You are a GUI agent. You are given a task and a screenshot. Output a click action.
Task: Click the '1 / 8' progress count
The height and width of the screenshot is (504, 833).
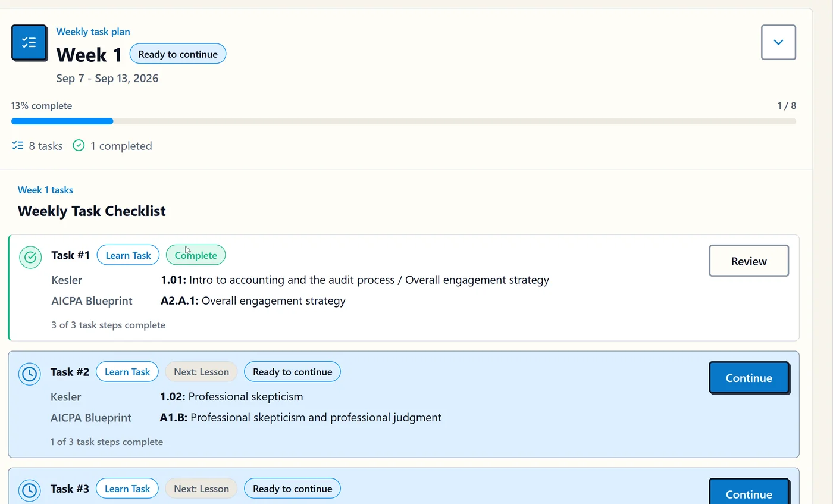787,106
